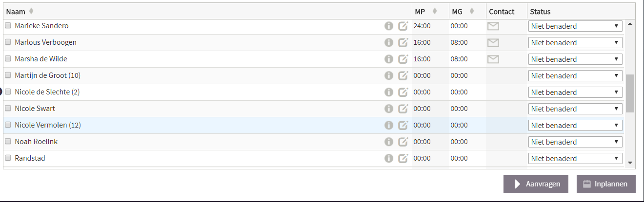The image size is (644, 202).
Task: Click edit icon for Randstad row
Action: coord(403,159)
